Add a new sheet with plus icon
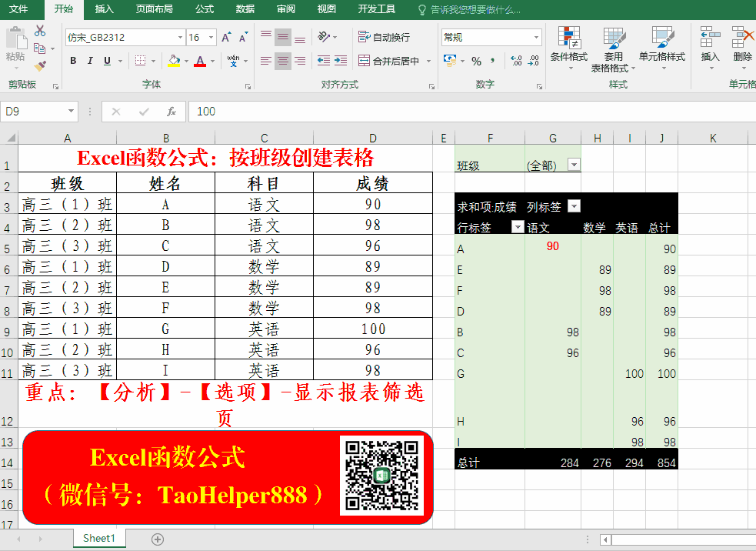 click(x=158, y=539)
